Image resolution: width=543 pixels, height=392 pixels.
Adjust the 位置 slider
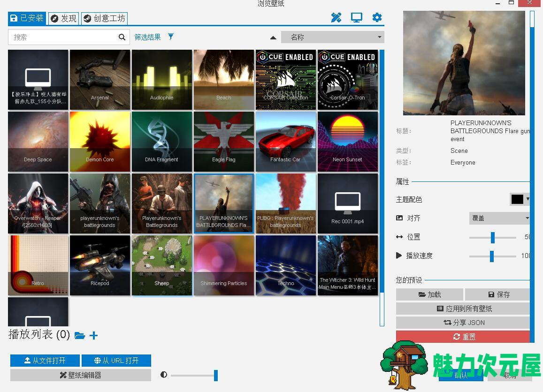[492, 237]
